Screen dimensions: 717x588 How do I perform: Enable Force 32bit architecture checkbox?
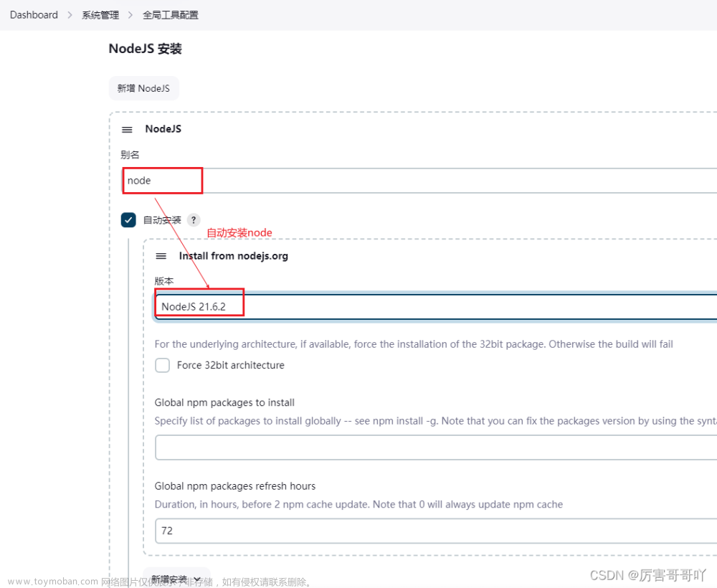coord(162,365)
